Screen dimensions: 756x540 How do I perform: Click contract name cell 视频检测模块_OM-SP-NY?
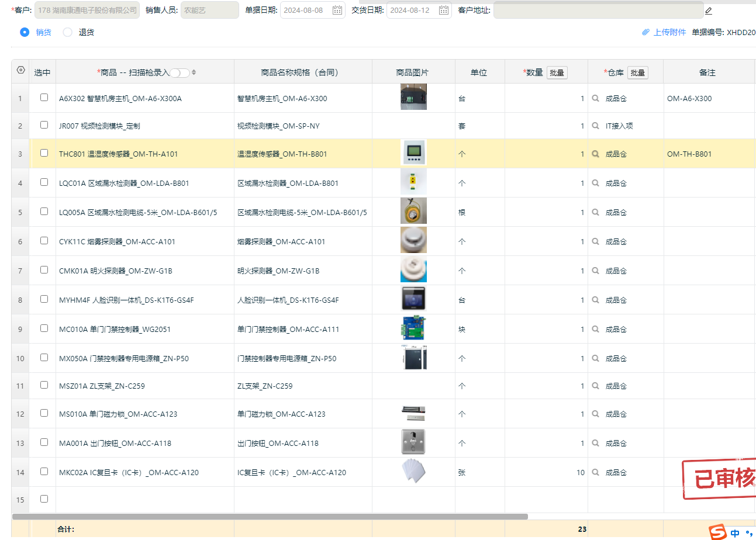[x=303, y=126]
